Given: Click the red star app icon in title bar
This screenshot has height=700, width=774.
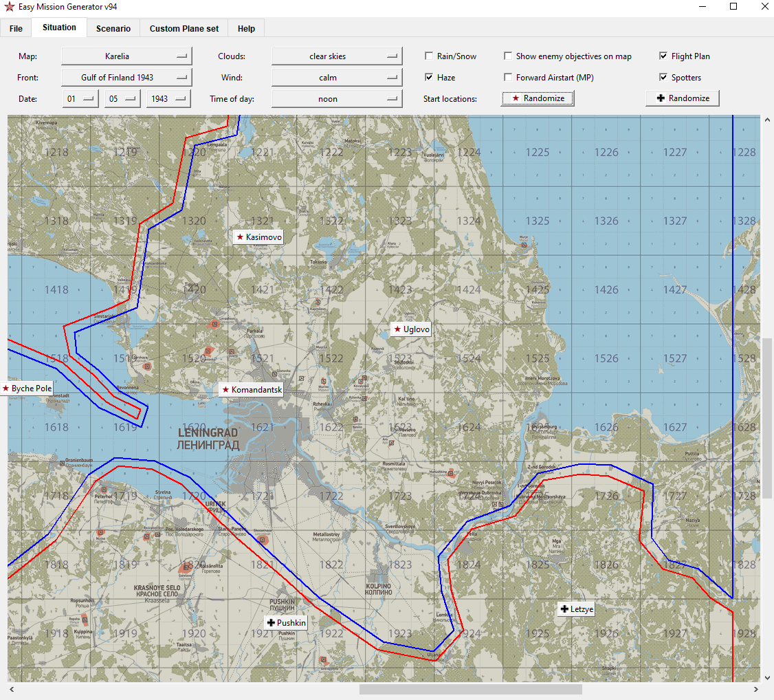Looking at the screenshot, I should 9,7.
